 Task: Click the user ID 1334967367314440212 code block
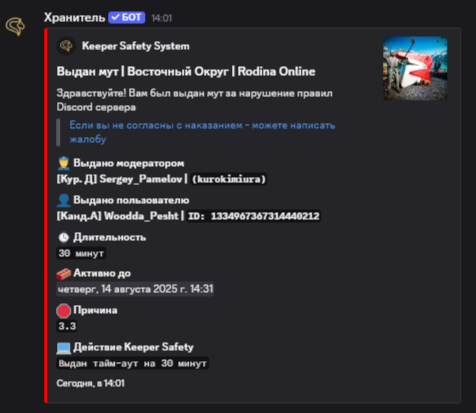[254, 216]
